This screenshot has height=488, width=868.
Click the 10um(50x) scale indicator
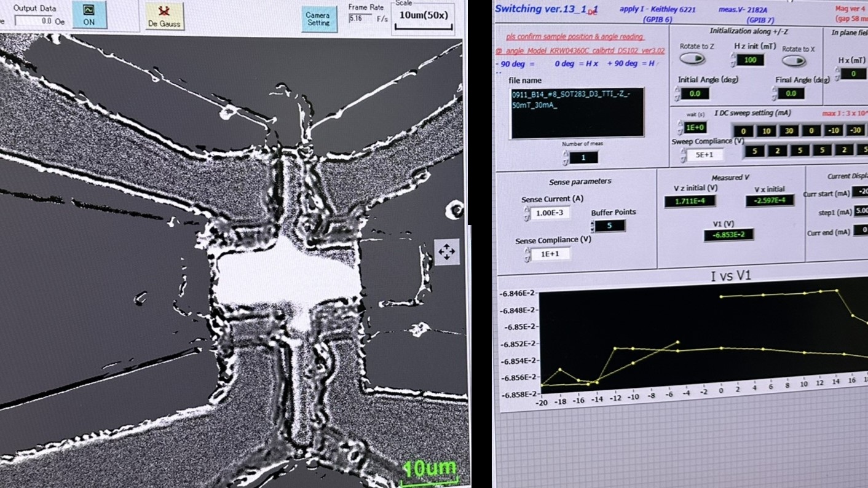pyautogui.click(x=424, y=17)
